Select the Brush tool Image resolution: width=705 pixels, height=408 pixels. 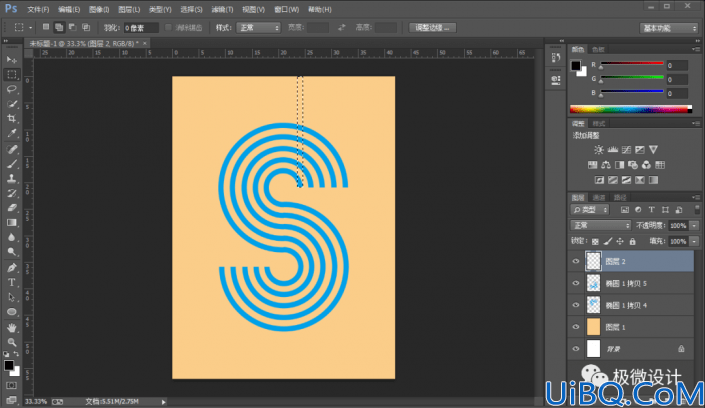pyautogui.click(x=12, y=164)
